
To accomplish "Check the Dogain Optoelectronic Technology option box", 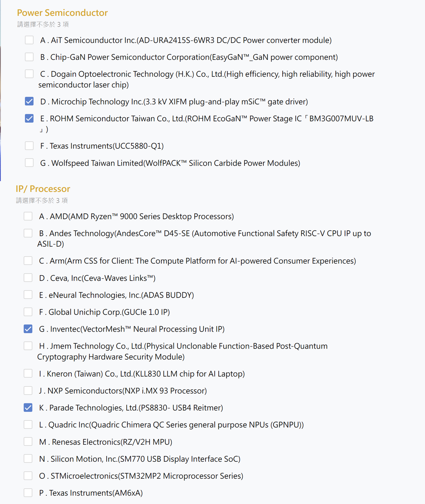I will [29, 74].
